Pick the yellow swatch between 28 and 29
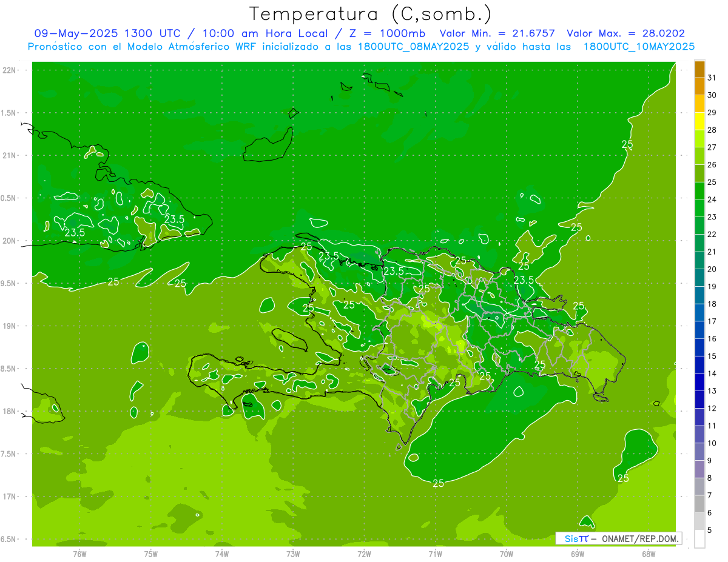This screenshot has height=562, width=728. pyautogui.click(x=700, y=122)
